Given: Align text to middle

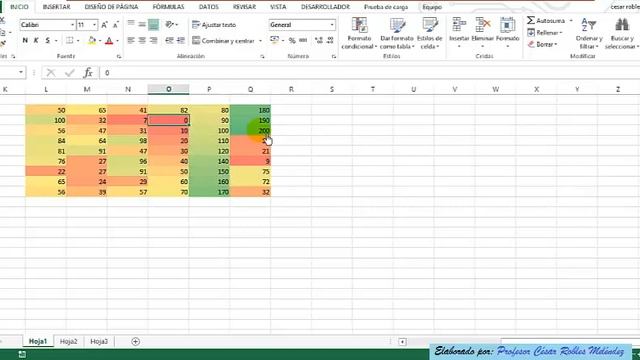Looking at the screenshot, I should point(142,24).
